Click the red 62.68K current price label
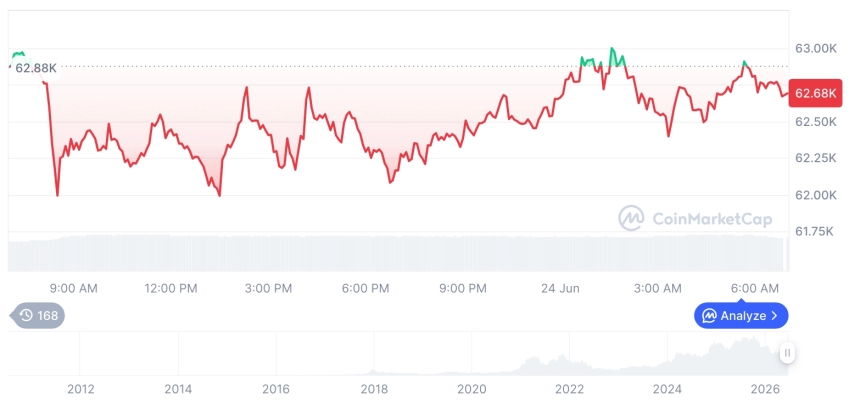 (x=815, y=93)
